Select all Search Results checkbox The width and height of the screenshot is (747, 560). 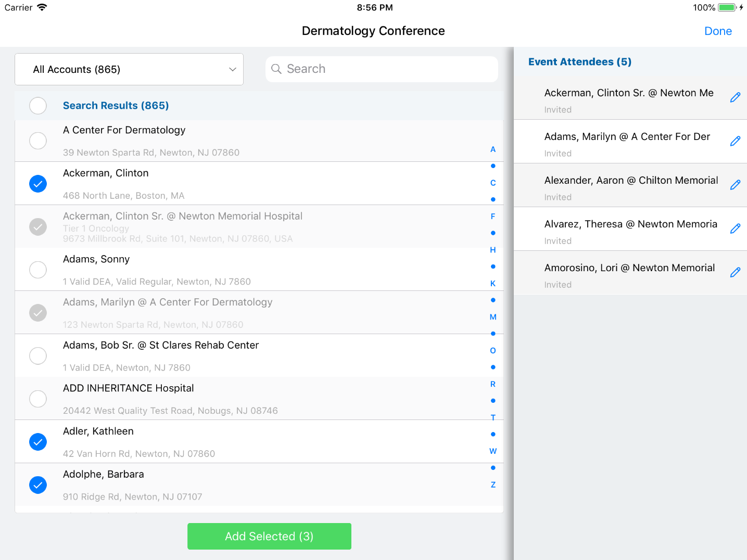38,106
